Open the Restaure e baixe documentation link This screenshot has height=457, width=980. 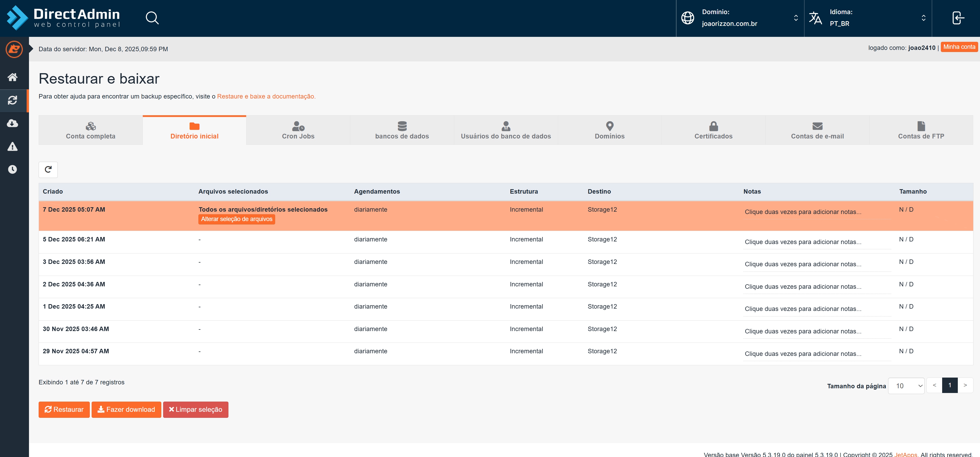[x=266, y=96]
